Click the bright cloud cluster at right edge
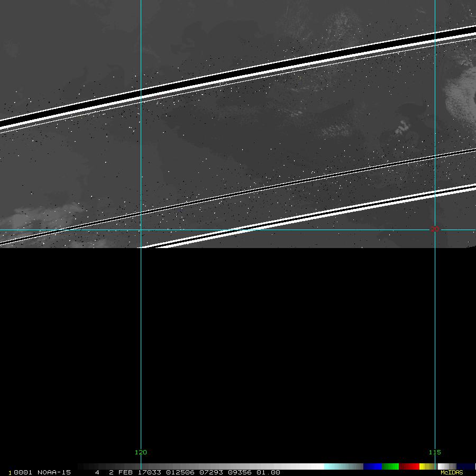This screenshot has height=476, width=476. 459,95
